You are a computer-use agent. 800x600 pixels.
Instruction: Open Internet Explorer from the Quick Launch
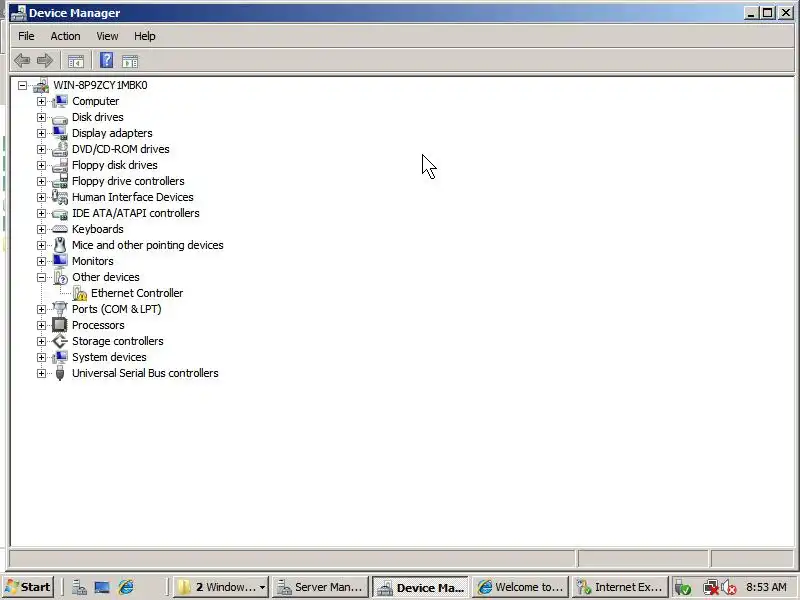coord(126,587)
